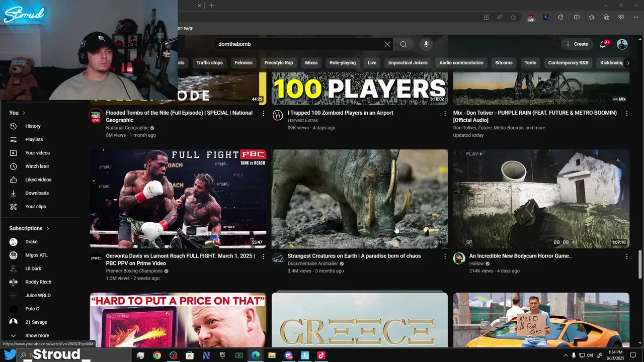Select the Sitcoms filter chip
This screenshot has height=362, width=644.
click(x=504, y=63)
